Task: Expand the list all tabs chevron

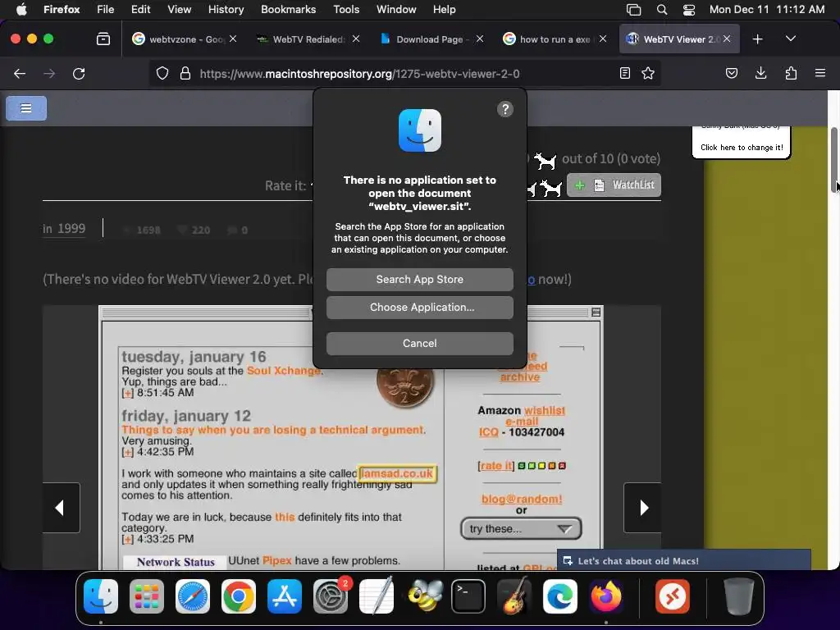Action: click(790, 39)
